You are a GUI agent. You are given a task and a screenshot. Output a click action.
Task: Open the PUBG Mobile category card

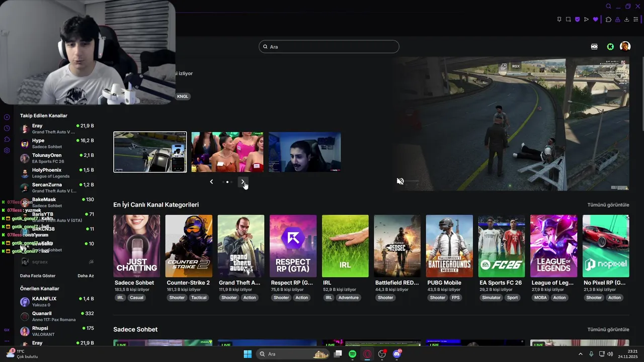tap(449, 246)
